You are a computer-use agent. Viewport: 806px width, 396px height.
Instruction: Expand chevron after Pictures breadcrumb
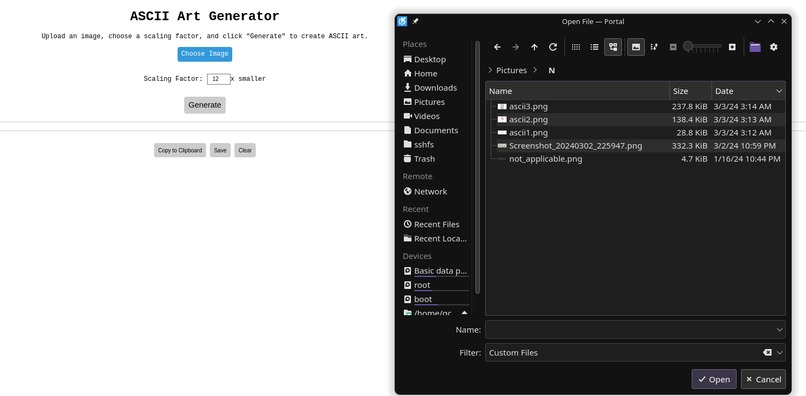[535, 70]
